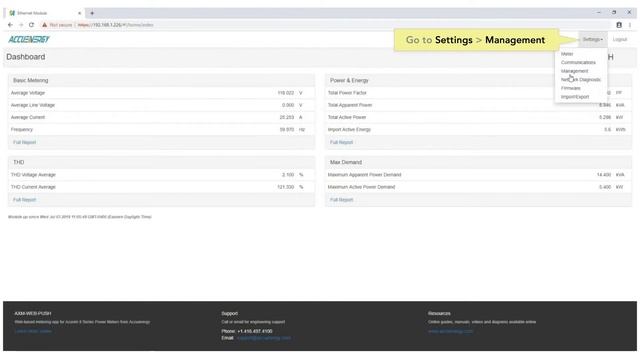Image resolution: width=640 pixels, height=360 pixels.
Task: Select Import/Export from Settings menu
Action: tap(575, 97)
